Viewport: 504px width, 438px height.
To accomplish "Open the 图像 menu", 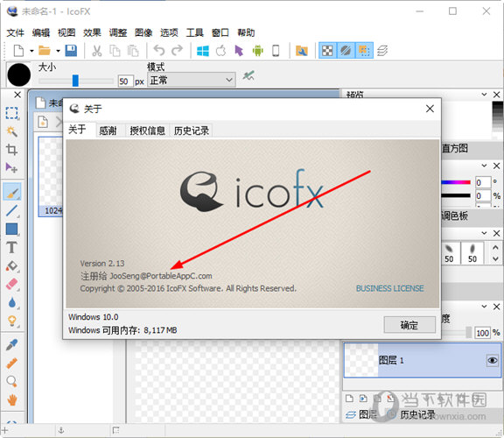I will pyautogui.click(x=143, y=32).
